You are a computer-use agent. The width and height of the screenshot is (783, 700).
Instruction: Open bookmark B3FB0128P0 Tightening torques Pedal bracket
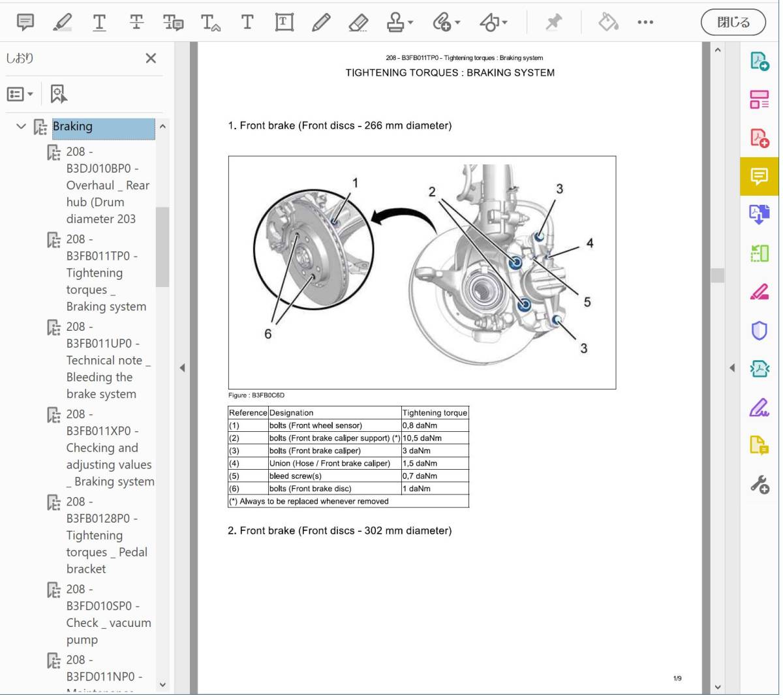(107, 535)
